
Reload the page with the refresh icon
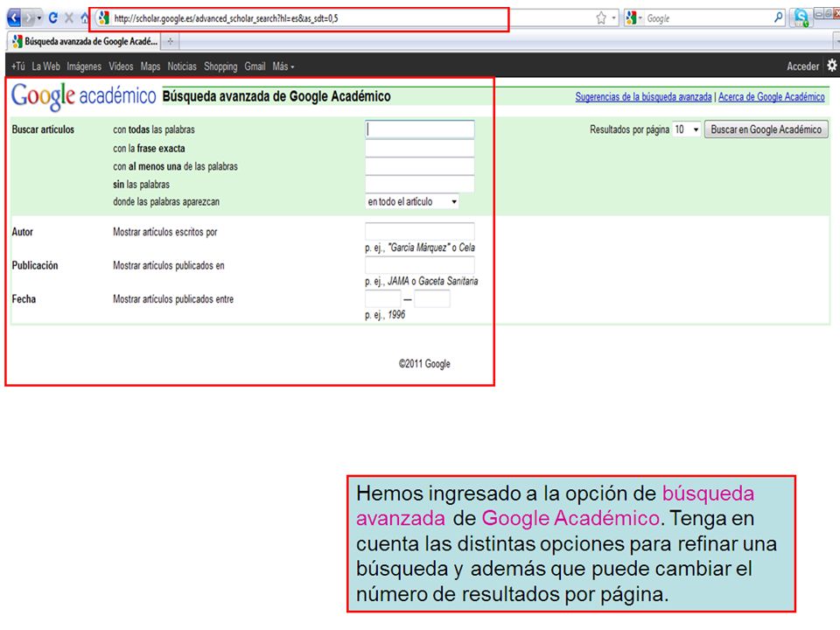pyautogui.click(x=52, y=17)
